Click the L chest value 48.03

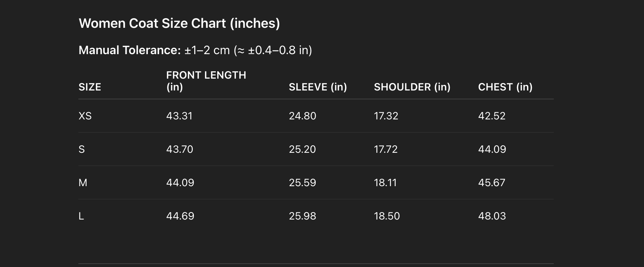pos(492,216)
